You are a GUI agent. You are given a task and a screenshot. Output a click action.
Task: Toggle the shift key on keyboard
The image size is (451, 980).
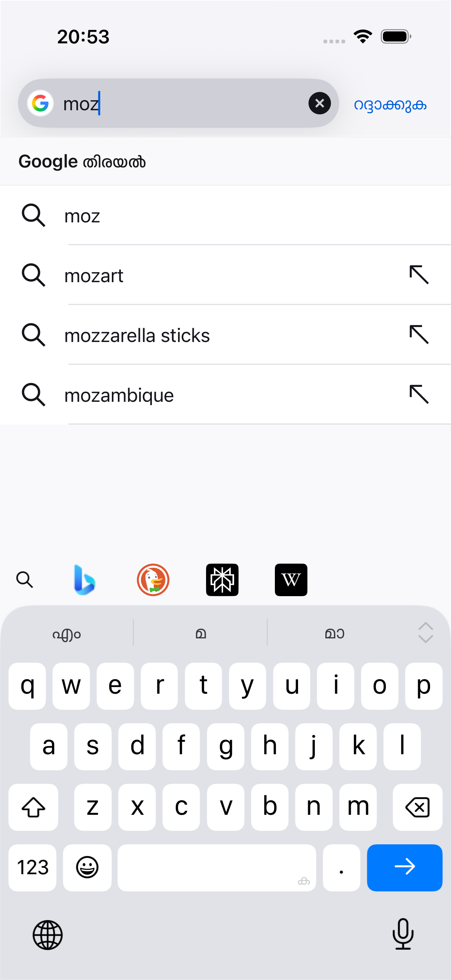click(34, 807)
